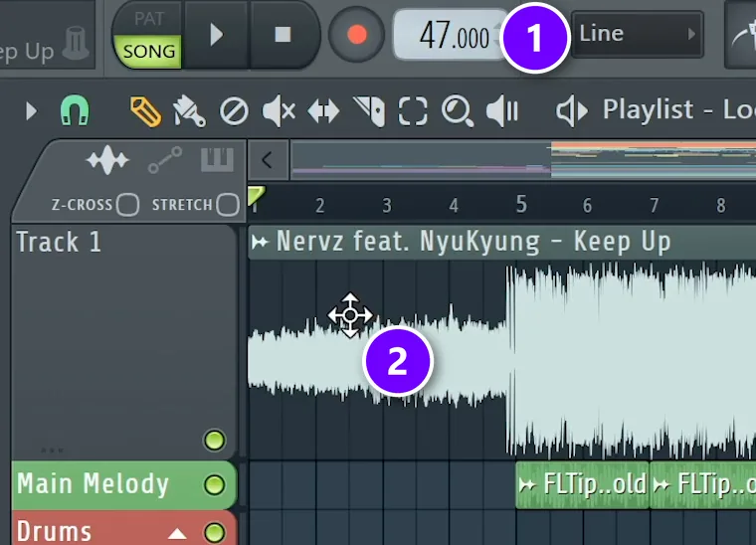Mute Track 1 with its green LED
The width and height of the screenshot is (756, 545).
click(215, 440)
